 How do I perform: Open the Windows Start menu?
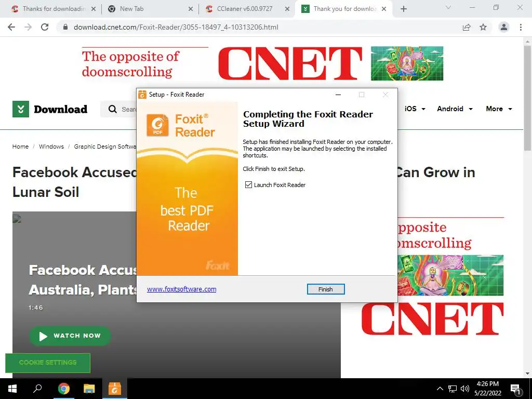(x=12, y=389)
